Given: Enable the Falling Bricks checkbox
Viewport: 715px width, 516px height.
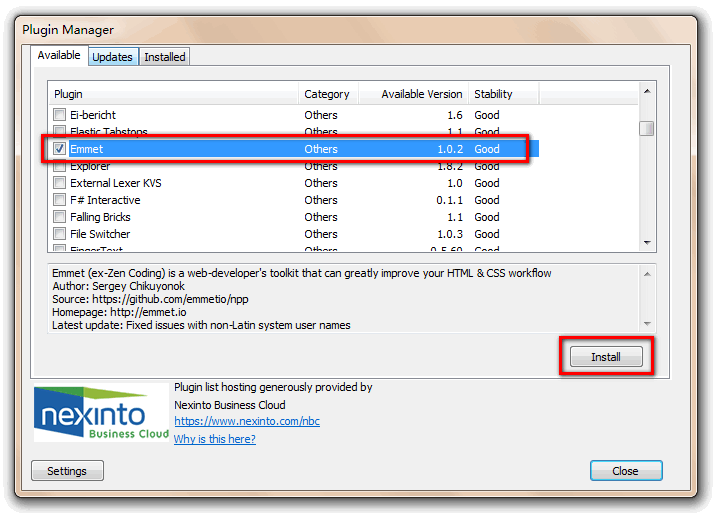Looking at the screenshot, I should [x=59, y=217].
